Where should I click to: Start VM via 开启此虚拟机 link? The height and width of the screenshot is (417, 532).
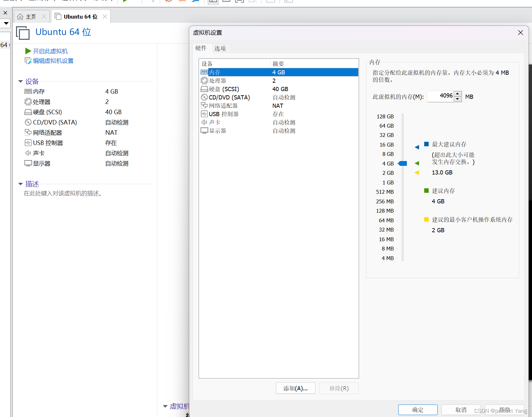50,51
